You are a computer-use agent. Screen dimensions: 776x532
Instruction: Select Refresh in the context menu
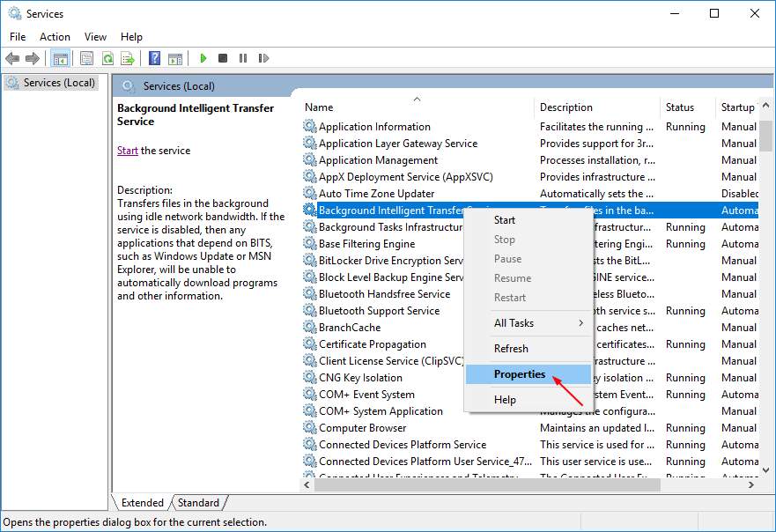point(509,348)
